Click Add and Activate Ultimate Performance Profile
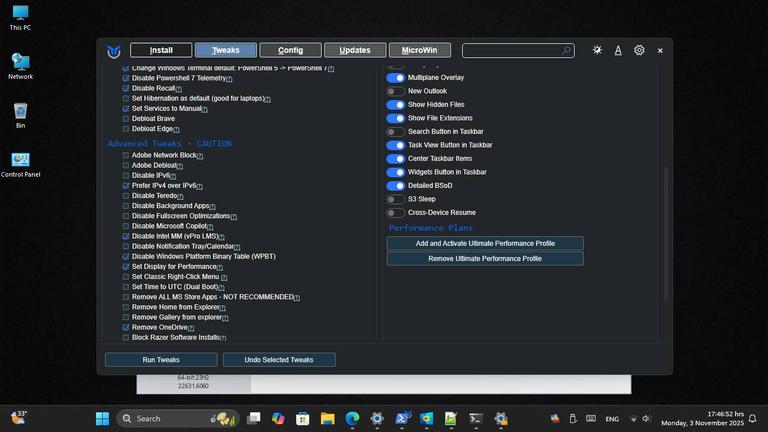 [485, 243]
